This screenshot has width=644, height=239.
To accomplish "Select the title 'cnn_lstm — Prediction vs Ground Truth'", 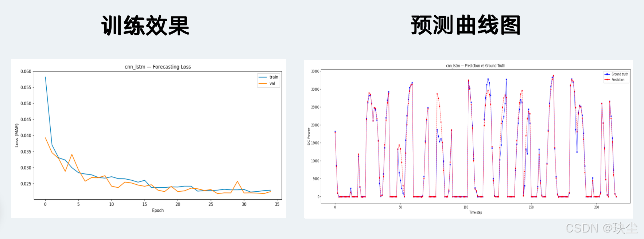I will (x=476, y=66).
